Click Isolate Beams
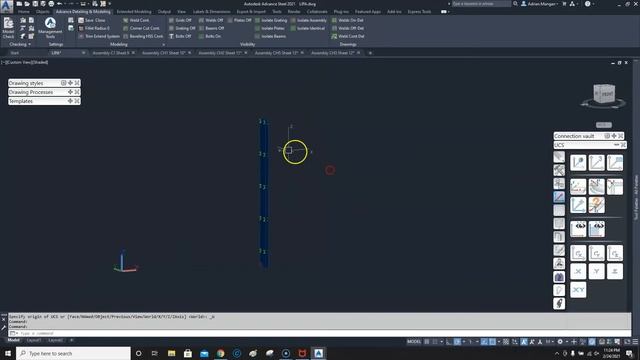 click(x=270, y=36)
